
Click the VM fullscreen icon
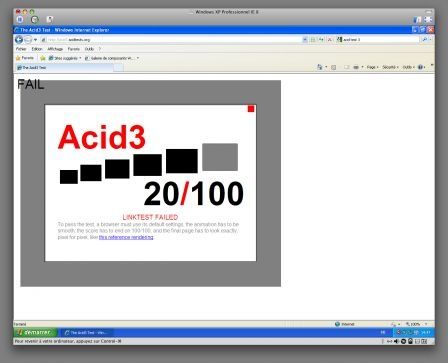tap(429, 20)
